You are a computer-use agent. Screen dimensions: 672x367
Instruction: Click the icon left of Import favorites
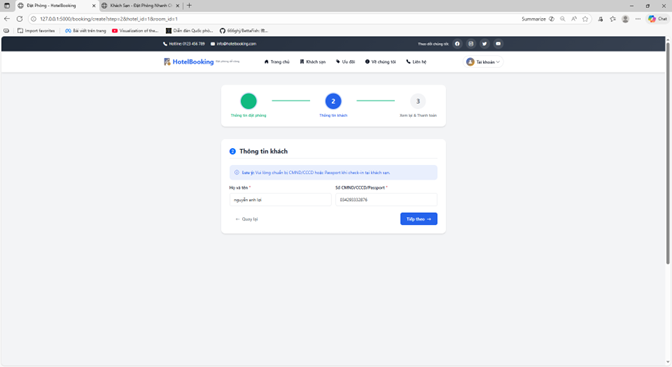coord(6,30)
